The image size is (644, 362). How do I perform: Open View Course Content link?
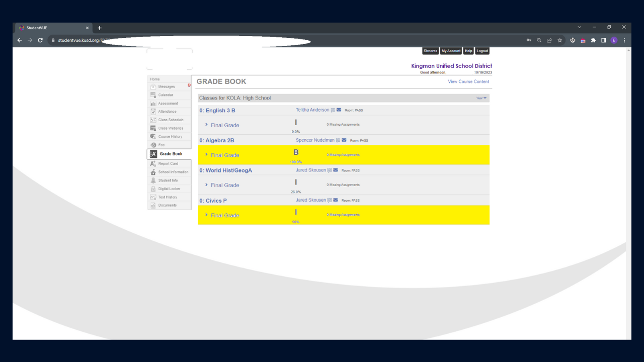pos(468,81)
